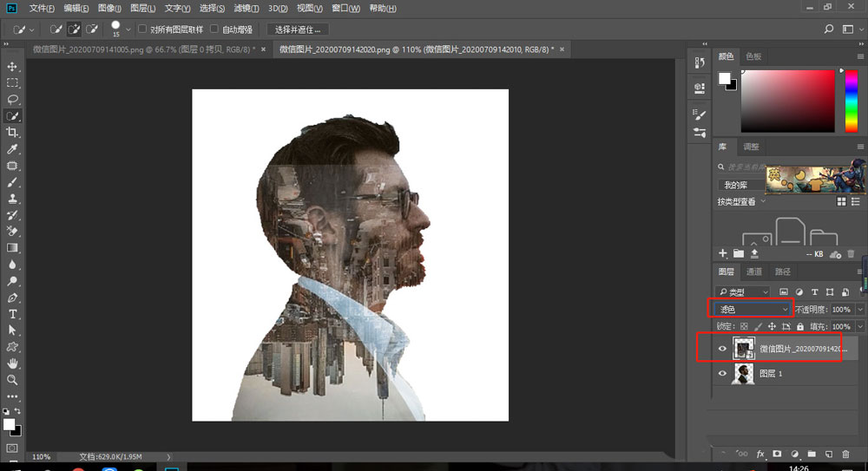Click the delete layer trash icon

845,454
